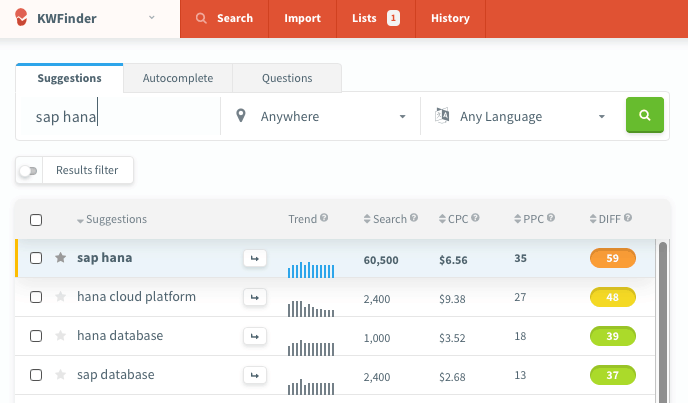The height and width of the screenshot is (403, 688).
Task: Open the Import menu item
Action: point(302,18)
